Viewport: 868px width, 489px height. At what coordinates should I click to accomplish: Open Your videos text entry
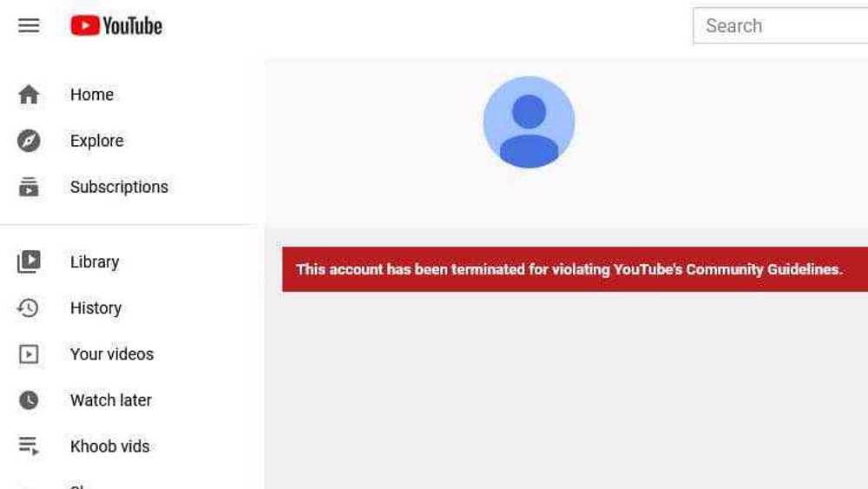pyautogui.click(x=112, y=354)
